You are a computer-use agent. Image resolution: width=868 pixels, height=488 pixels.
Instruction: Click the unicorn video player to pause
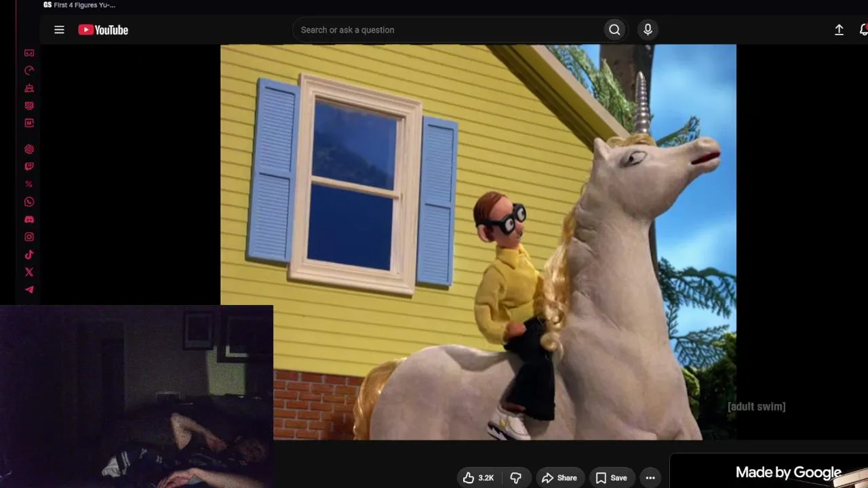pos(478,242)
